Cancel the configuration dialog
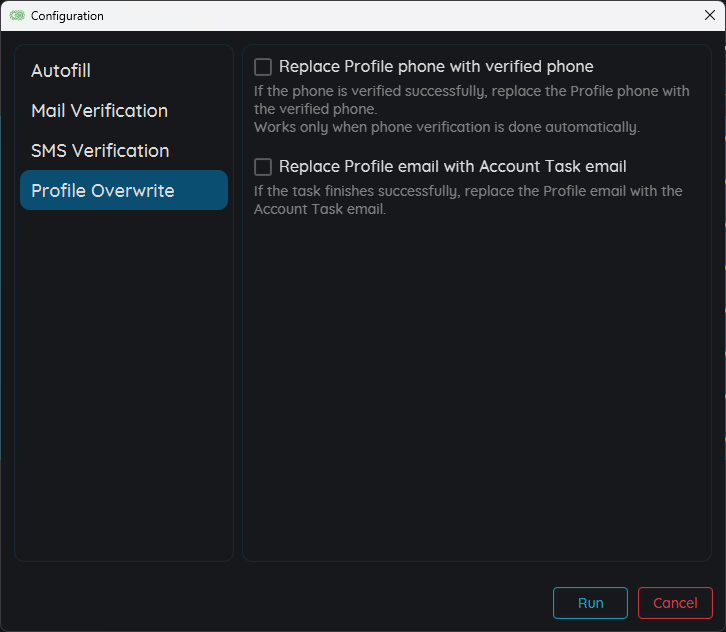 click(675, 603)
